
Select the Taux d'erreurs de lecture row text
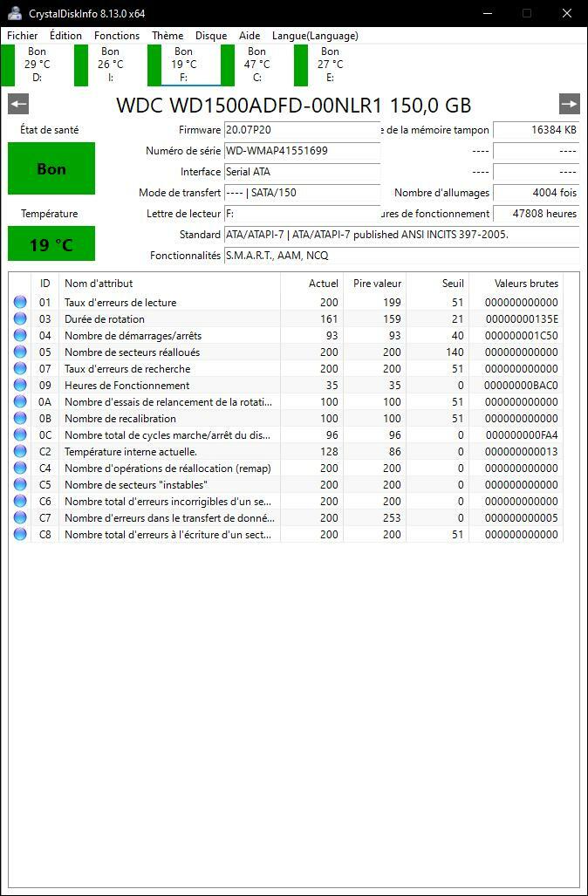pos(120,303)
